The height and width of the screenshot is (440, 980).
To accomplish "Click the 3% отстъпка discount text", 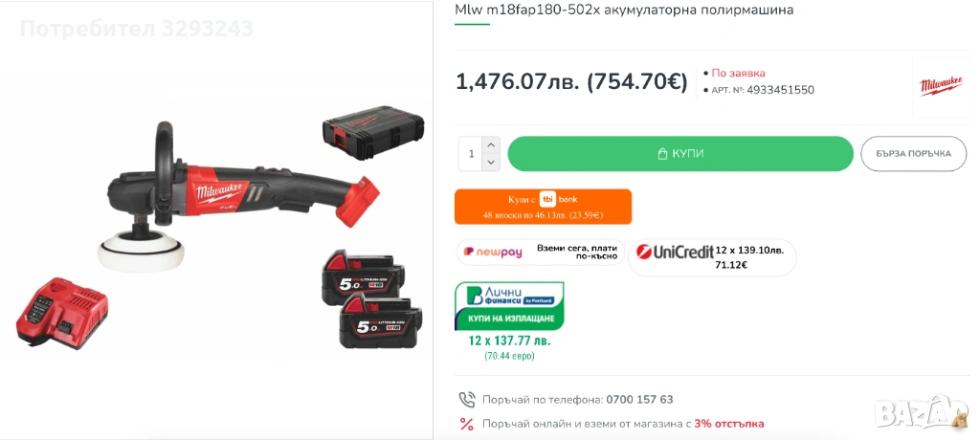I will 728,424.
